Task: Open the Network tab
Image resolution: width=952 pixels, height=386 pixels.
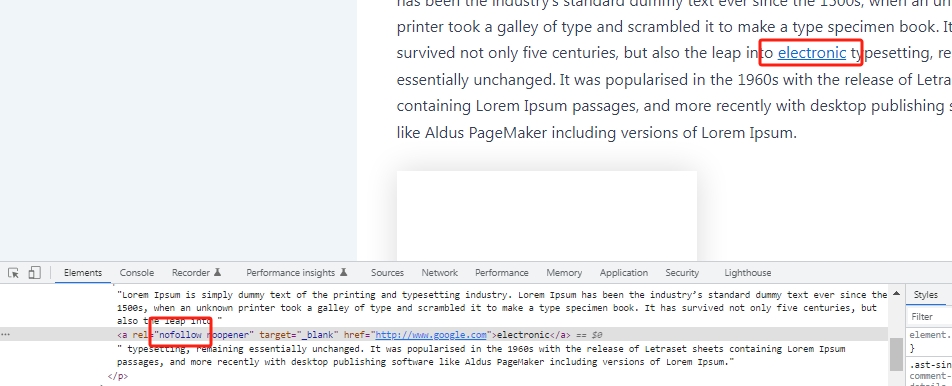Action: [x=440, y=273]
